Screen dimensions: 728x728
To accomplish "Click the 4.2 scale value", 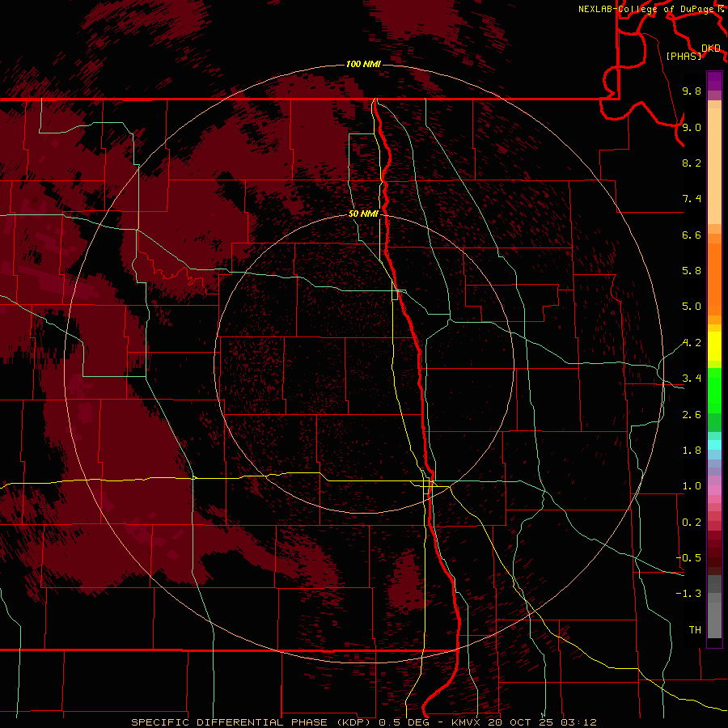I will click(692, 343).
